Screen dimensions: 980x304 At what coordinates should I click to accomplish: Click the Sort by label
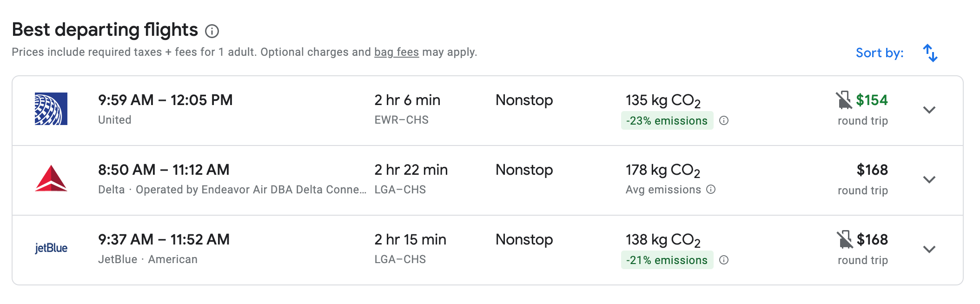pyautogui.click(x=880, y=53)
